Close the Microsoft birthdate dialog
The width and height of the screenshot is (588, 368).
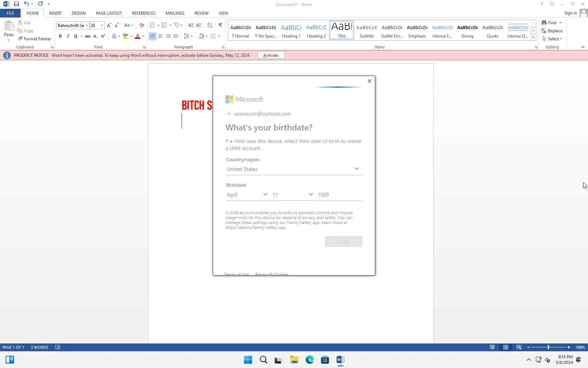tap(369, 81)
